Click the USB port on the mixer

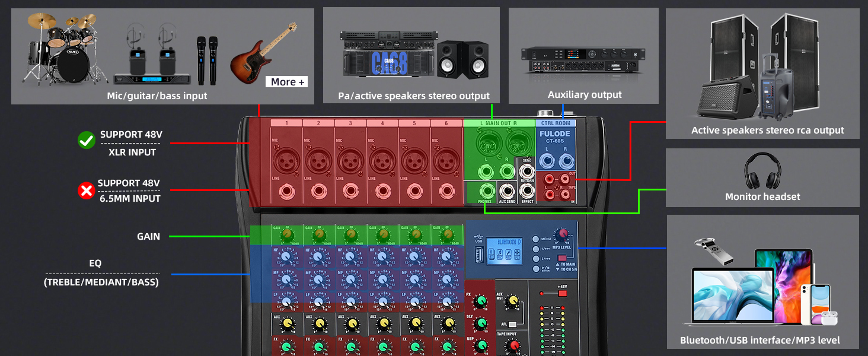[479, 256]
